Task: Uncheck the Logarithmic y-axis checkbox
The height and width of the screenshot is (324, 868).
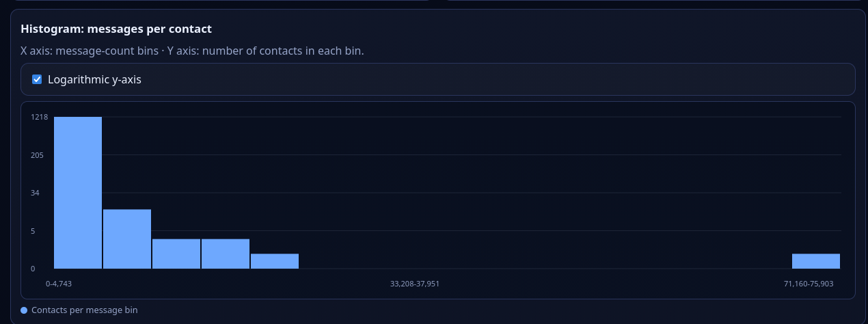Action: [x=38, y=80]
